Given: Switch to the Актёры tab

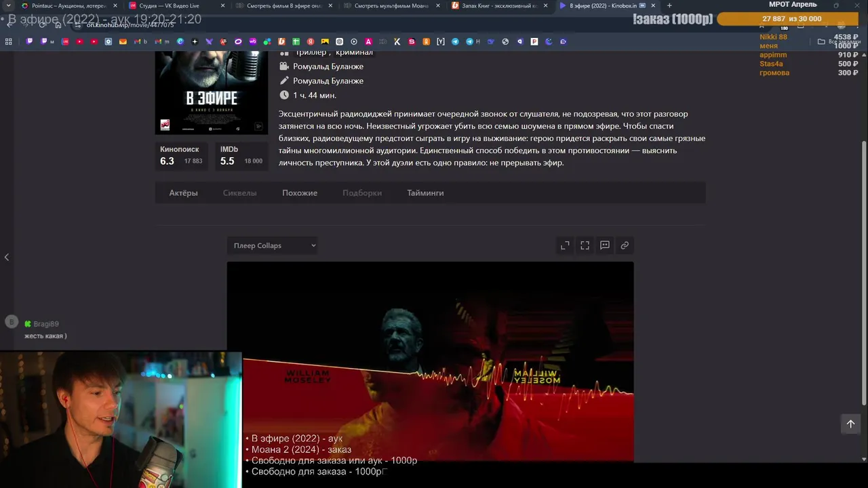Looking at the screenshot, I should pos(183,193).
